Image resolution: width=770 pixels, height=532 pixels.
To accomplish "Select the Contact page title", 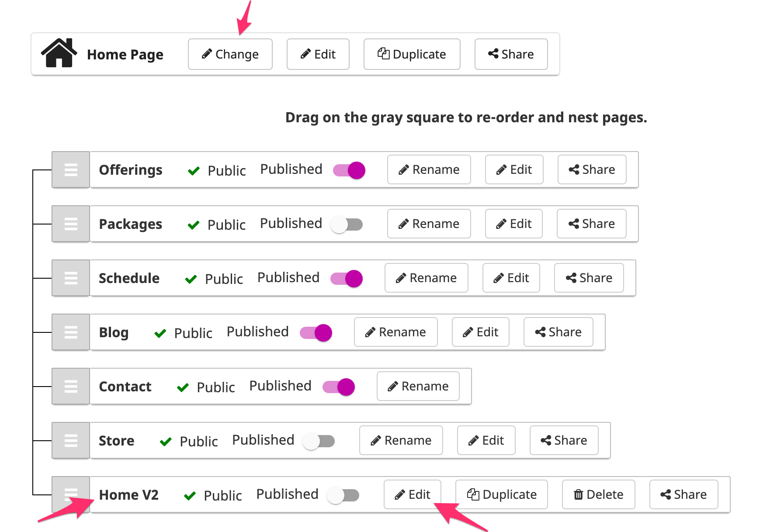I will click(x=125, y=387).
